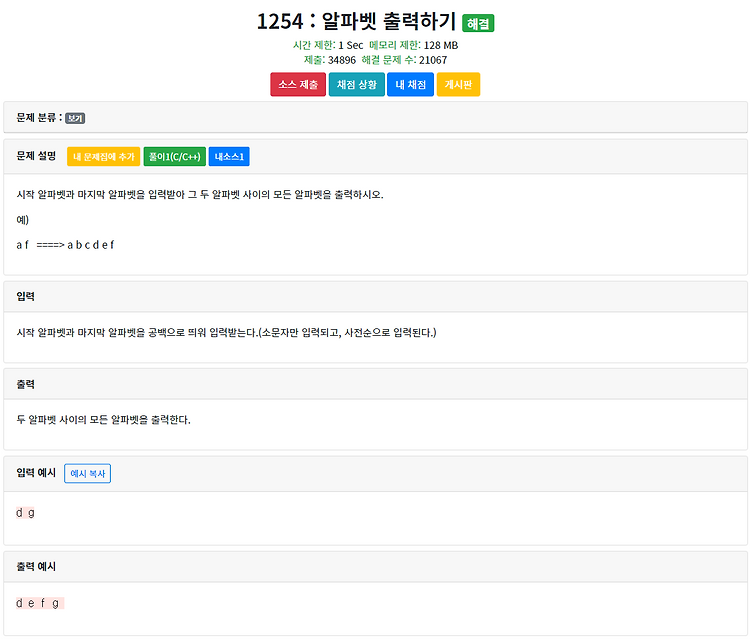Click the 시간 제한: 1 Sec text
Image resolution: width=750 pixels, height=640 pixels.
[x=328, y=45]
